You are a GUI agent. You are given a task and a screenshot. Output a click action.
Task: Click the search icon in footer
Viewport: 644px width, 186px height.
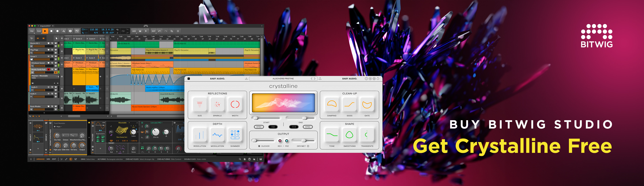point(240,159)
